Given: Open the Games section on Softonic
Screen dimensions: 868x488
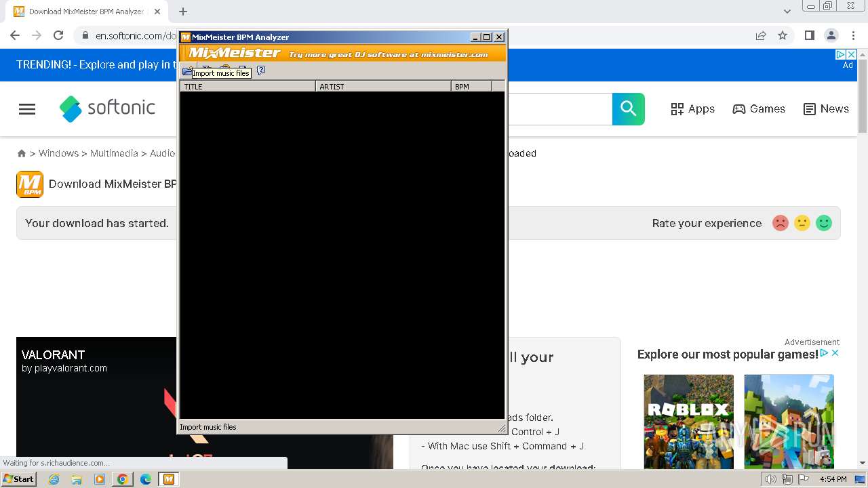Looking at the screenshot, I should [x=759, y=108].
